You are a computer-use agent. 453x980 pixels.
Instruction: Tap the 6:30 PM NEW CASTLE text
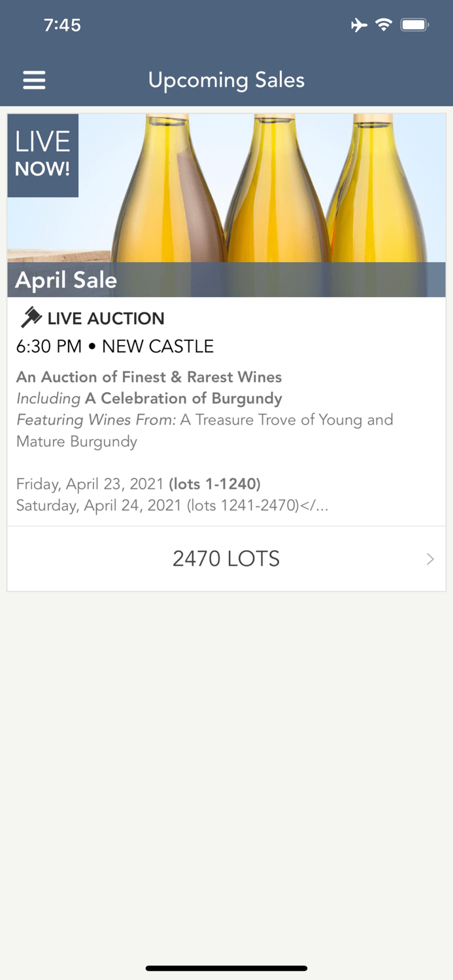click(x=114, y=346)
